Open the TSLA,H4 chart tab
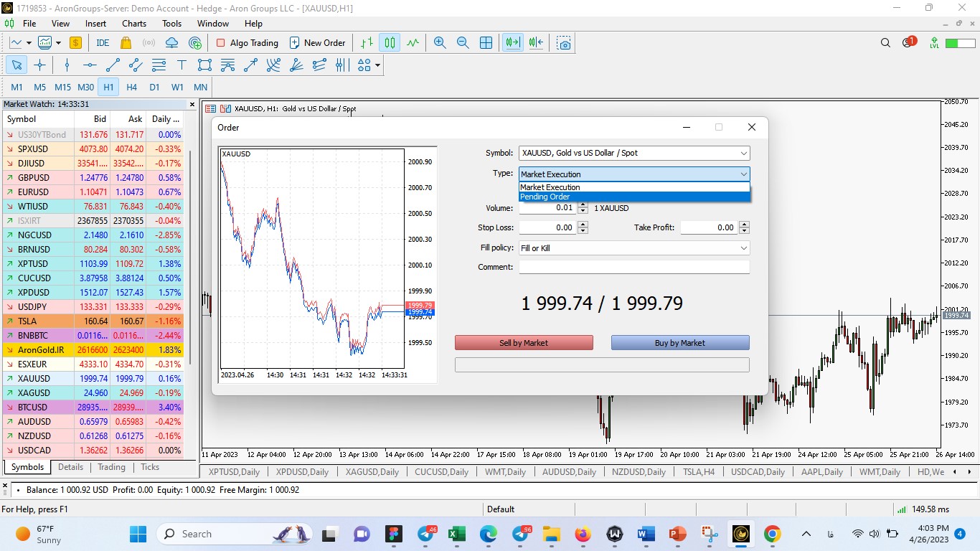The width and height of the screenshot is (980, 551). tap(699, 472)
